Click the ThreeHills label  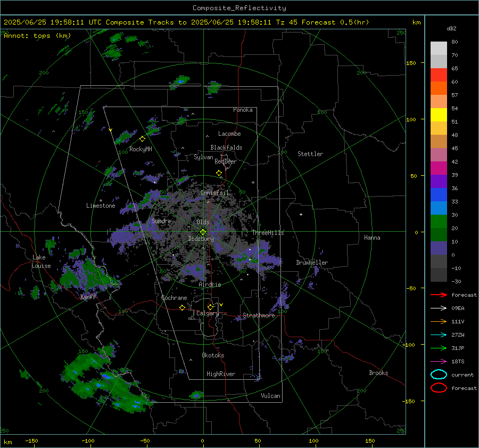click(268, 233)
